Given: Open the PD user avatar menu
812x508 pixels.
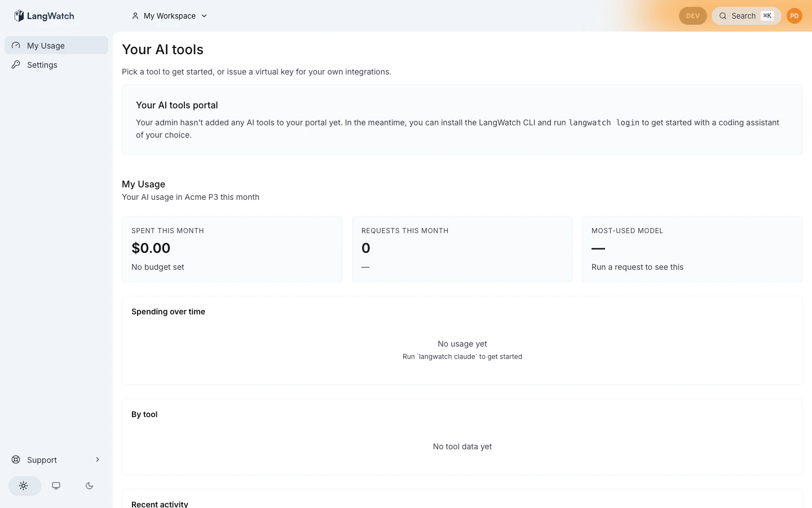Looking at the screenshot, I should [x=795, y=16].
